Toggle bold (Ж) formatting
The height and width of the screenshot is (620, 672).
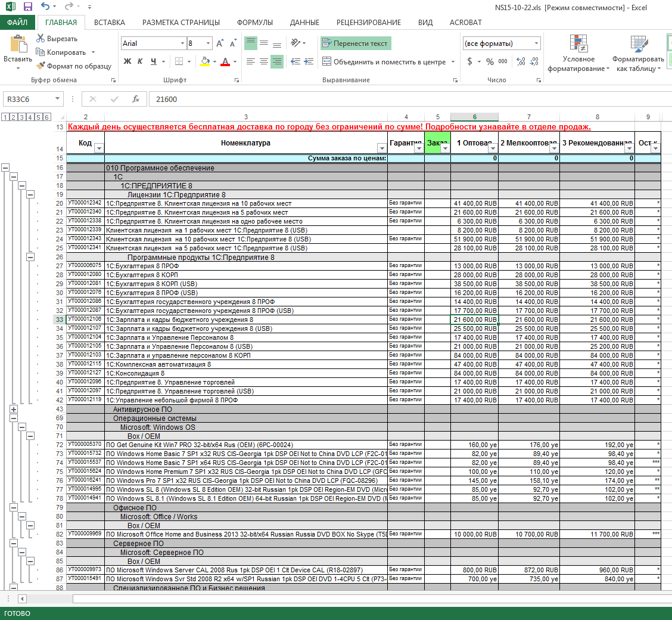[127, 62]
